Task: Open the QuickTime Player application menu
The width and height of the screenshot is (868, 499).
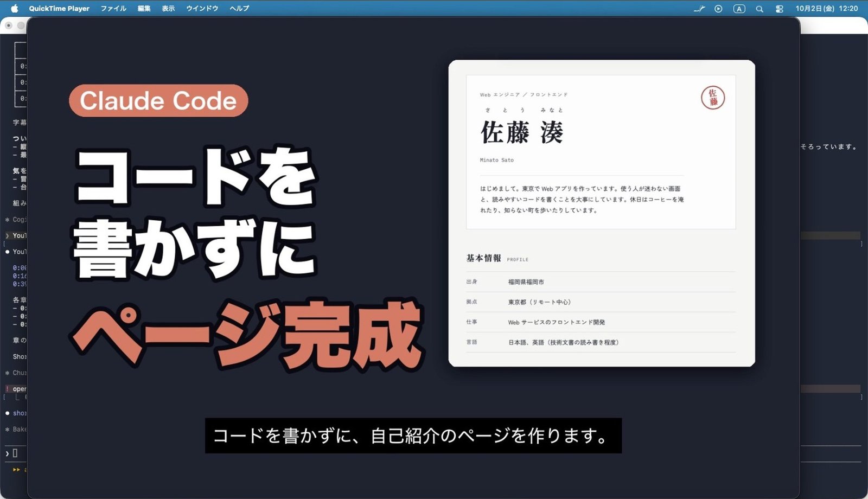Action: click(x=59, y=8)
